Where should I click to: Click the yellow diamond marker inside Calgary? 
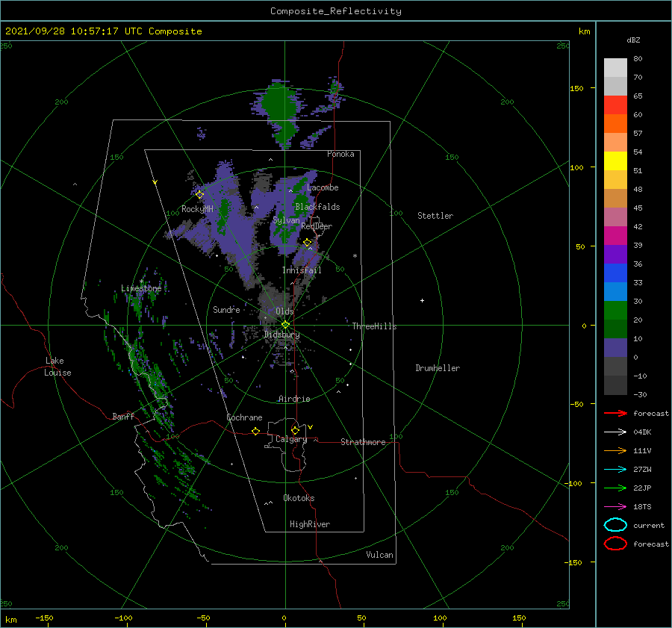[x=295, y=430]
